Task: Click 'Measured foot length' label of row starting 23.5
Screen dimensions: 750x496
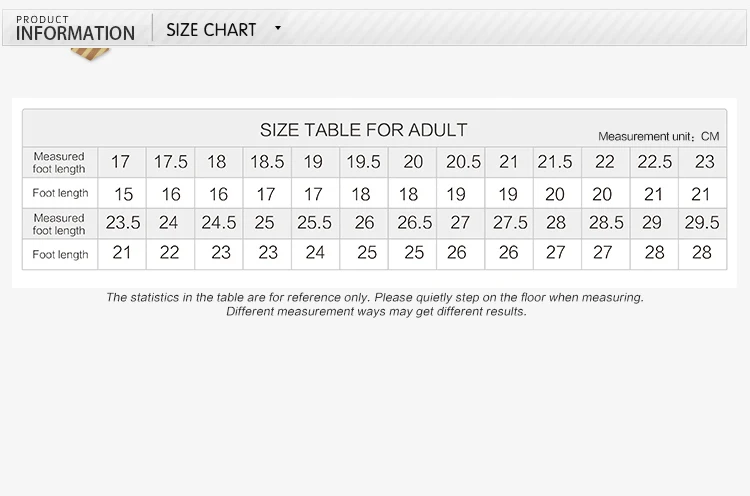Action: pyautogui.click(x=59, y=224)
